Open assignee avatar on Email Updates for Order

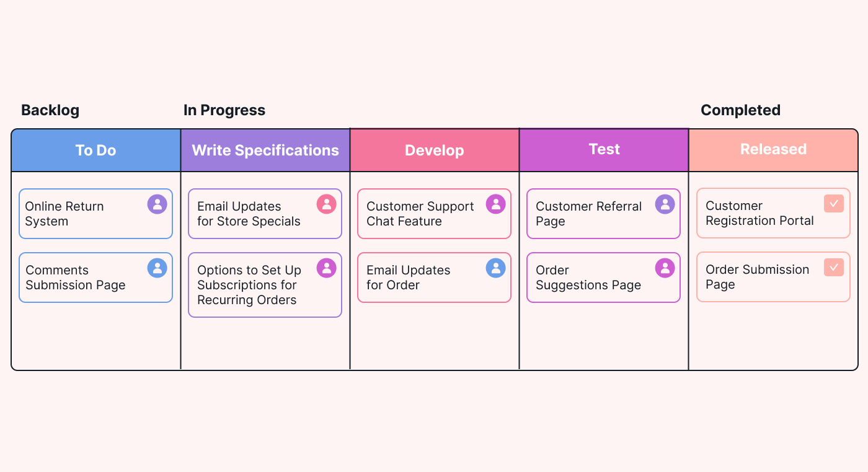(x=495, y=268)
